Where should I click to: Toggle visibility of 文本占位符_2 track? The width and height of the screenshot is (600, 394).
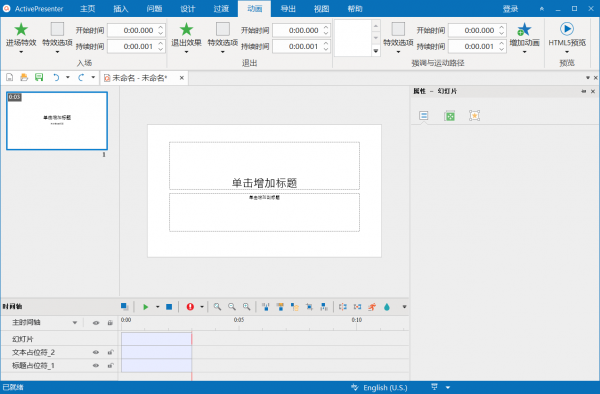(x=96, y=352)
